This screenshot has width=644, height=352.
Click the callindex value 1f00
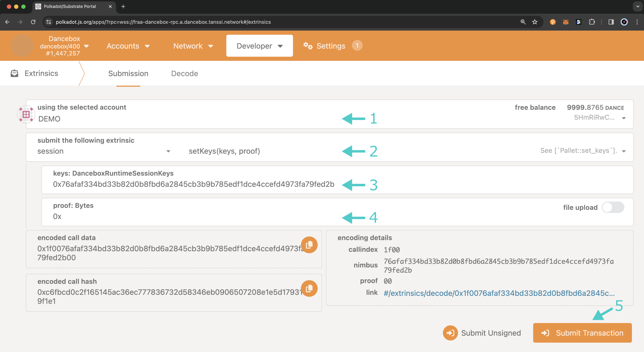tap(391, 250)
